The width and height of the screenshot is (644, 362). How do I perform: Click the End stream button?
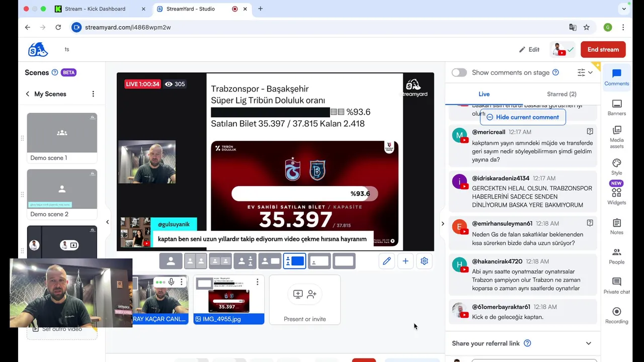(x=603, y=49)
